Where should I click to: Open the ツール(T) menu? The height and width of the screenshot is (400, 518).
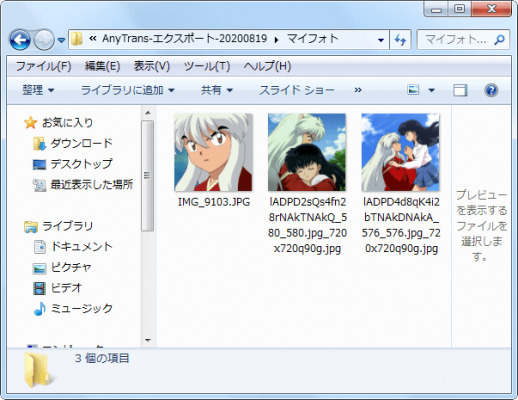pyautogui.click(x=207, y=66)
